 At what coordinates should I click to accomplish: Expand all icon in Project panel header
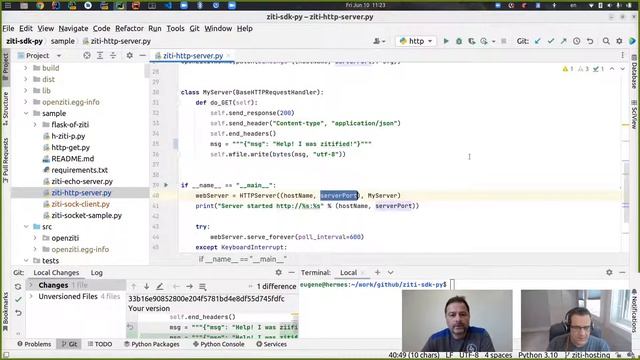coord(100,56)
